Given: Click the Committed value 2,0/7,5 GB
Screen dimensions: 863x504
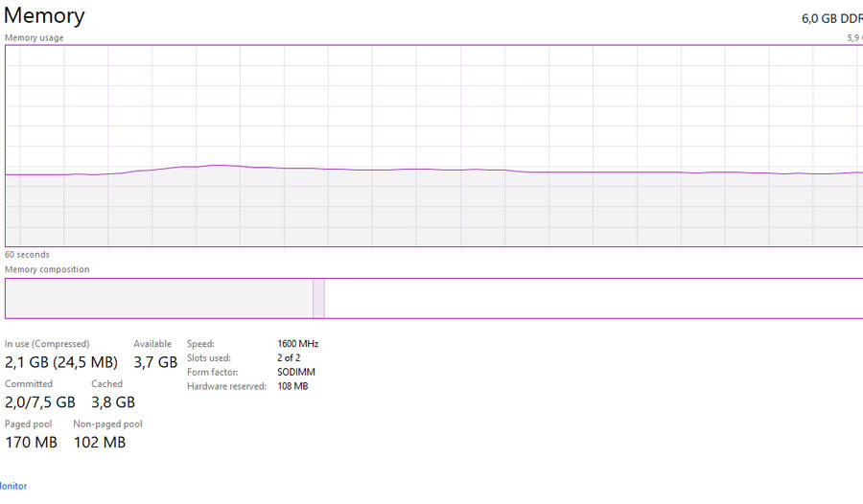Looking at the screenshot, I should (x=39, y=401).
